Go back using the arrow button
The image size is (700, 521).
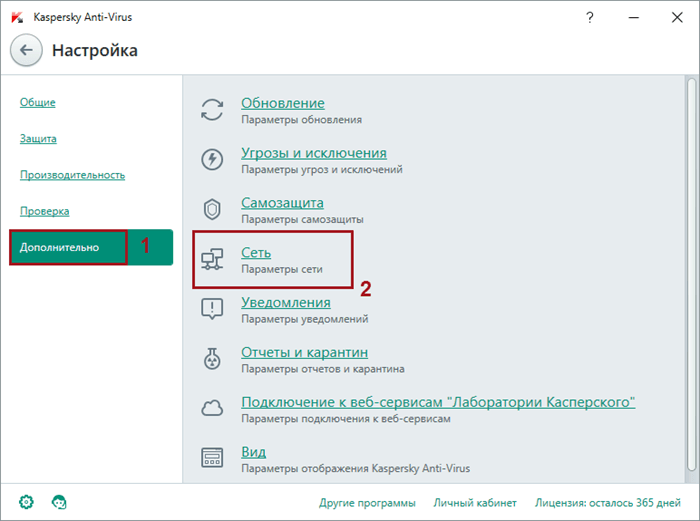26,49
